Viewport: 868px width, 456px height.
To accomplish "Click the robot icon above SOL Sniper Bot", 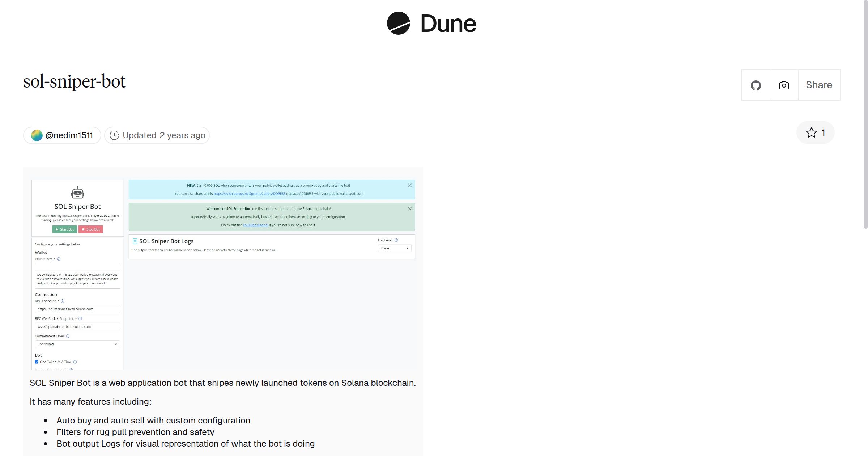I will (77, 193).
